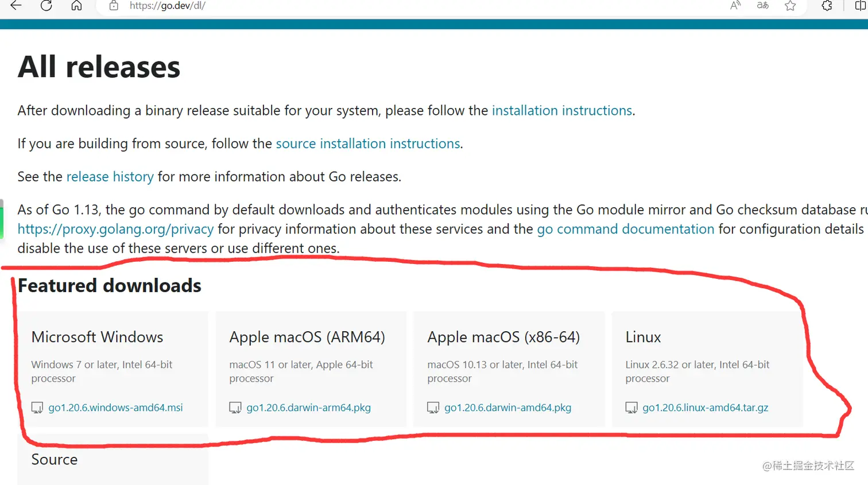Open the go command documentation link
The image size is (868, 485).
(x=626, y=229)
